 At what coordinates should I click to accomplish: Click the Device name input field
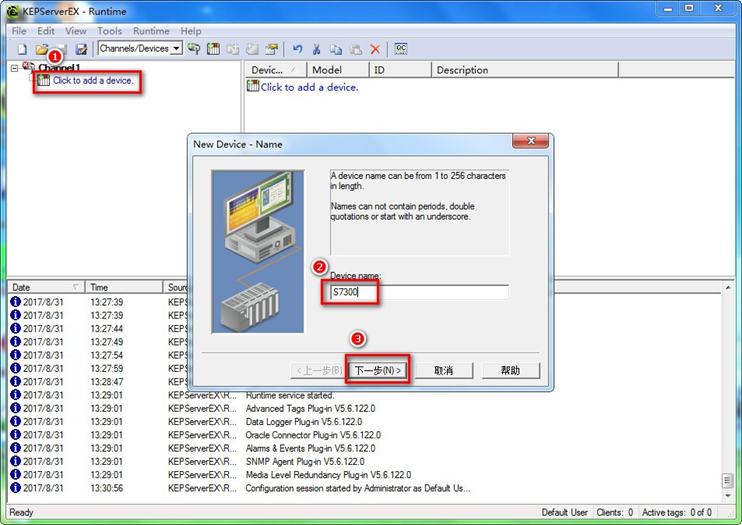tap(419, 292)
